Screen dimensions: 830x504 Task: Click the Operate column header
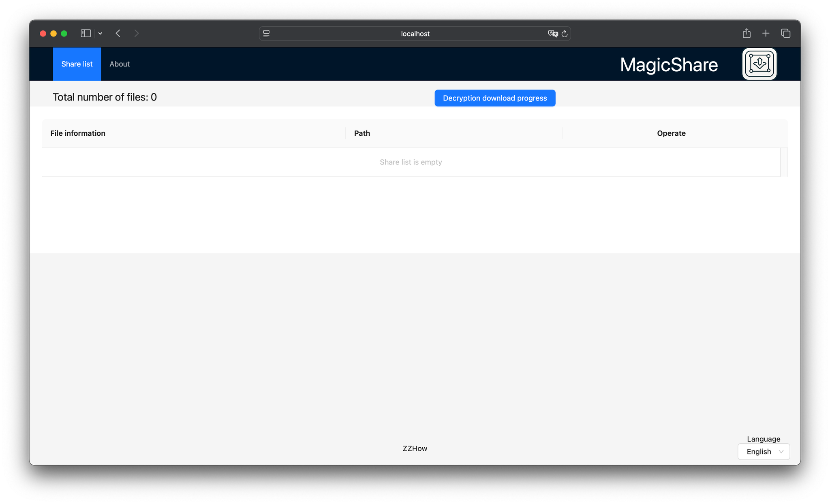(x=671, y=133)
